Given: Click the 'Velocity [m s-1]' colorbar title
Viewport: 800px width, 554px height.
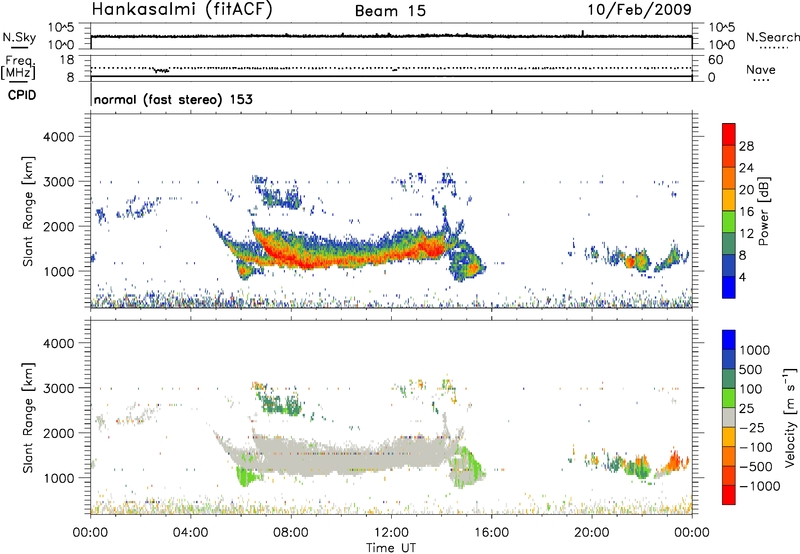Looking at the screenshot, I should 790,417.
